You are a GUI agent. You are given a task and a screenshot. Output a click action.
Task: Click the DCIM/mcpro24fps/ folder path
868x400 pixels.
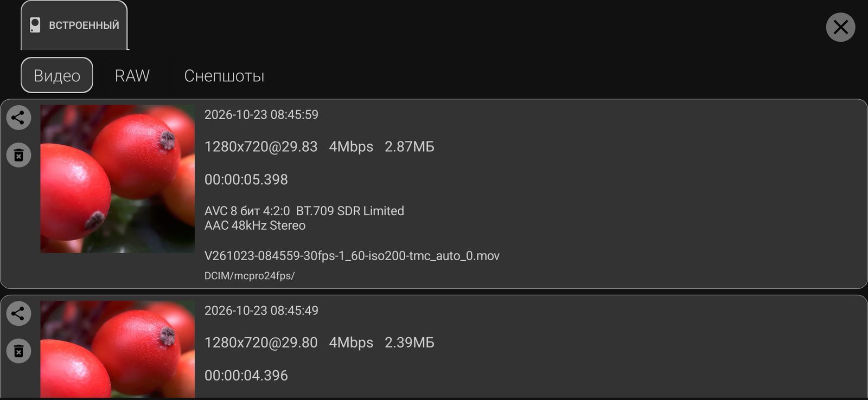pyautogui.click(x=250, y=276)
